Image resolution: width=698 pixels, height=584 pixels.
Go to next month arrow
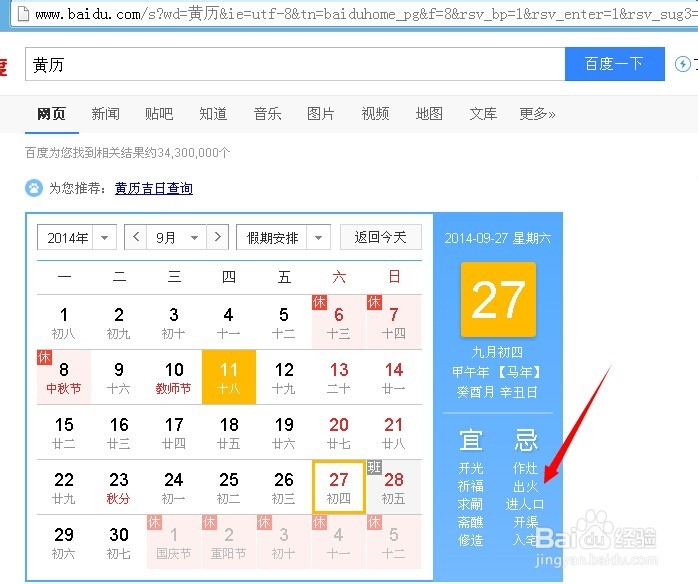(x=217, y=237)
